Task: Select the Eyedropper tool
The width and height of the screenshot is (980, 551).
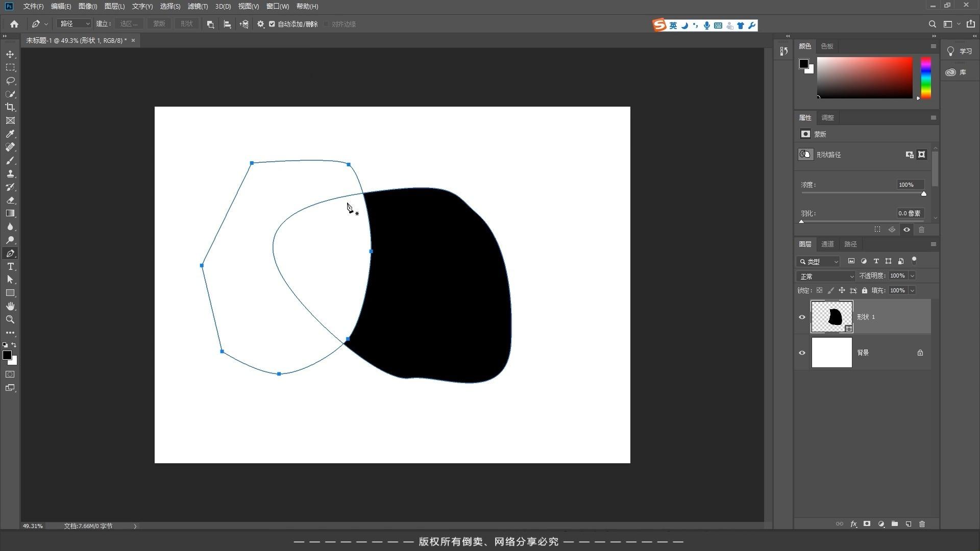Action: [x=10, y=134]
